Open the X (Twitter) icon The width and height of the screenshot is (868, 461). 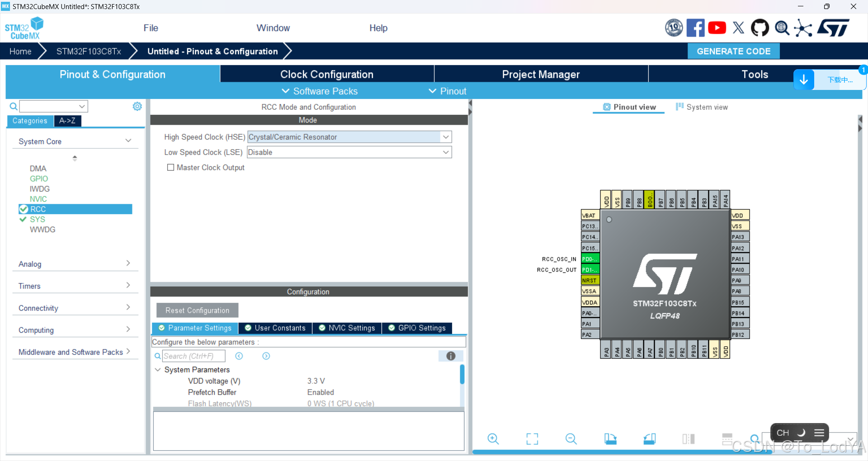(738, 28)
